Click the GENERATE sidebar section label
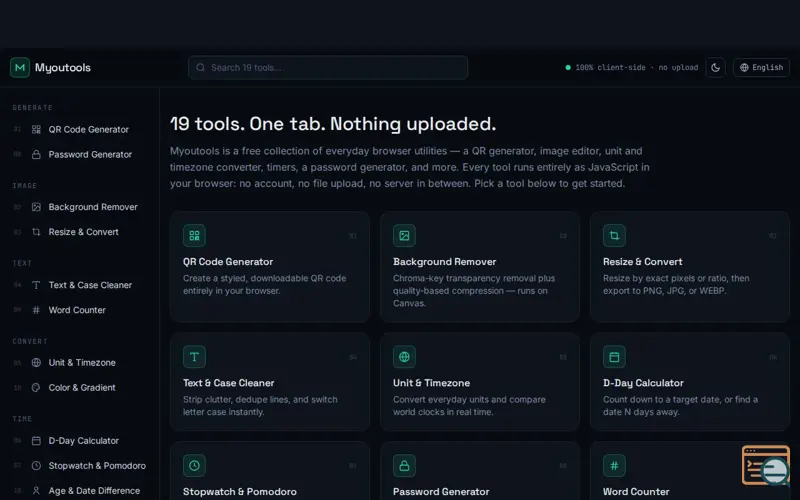Image resolution: width=800 pixels, height=500 pixels. pos(33,108)
